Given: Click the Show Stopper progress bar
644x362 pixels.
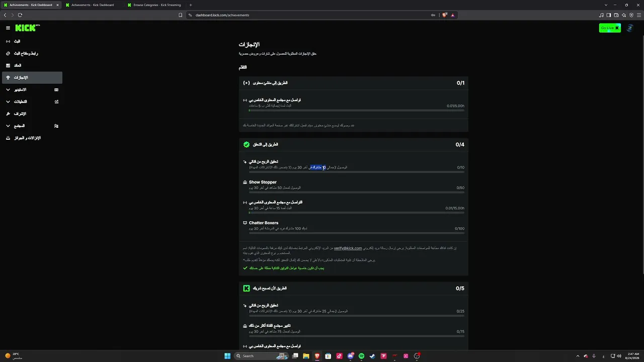Looking at the screenshot, I should pyautogui.click(x=357, y=192).
